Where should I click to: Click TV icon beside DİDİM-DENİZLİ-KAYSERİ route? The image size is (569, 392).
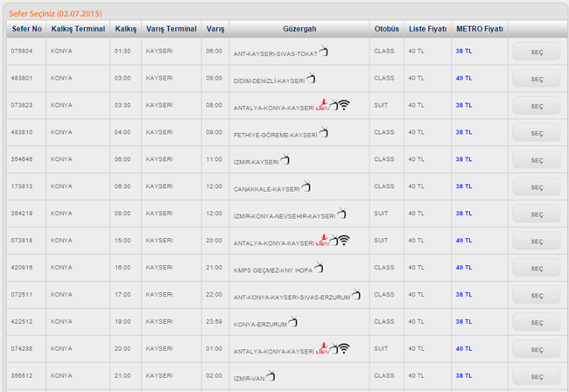pyautogui.click(x=311, y=78)
